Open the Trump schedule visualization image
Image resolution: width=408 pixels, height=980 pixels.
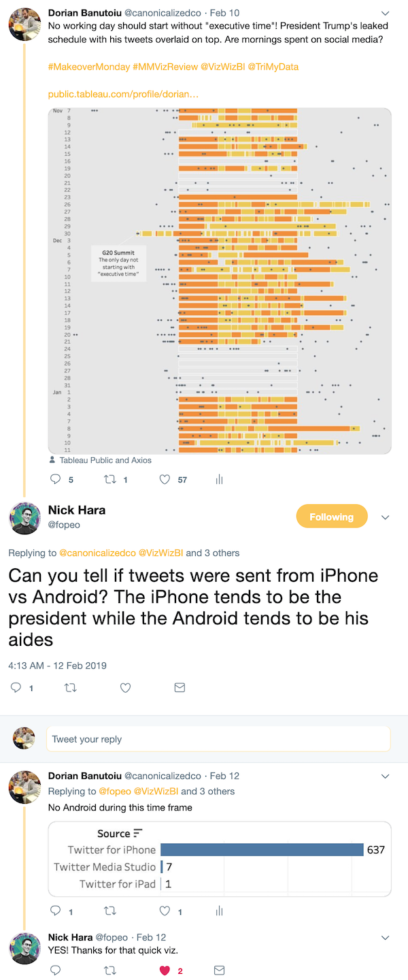220,280
